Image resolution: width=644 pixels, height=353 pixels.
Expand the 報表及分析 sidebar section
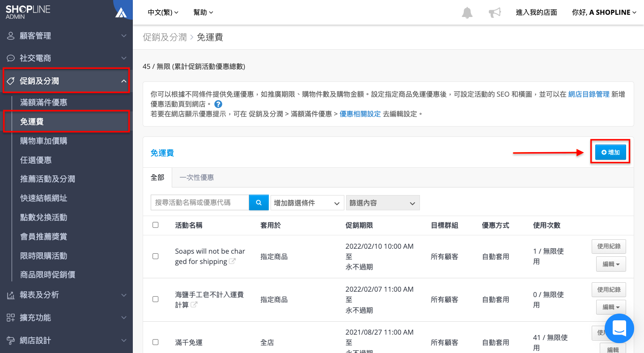pos(66,295)
